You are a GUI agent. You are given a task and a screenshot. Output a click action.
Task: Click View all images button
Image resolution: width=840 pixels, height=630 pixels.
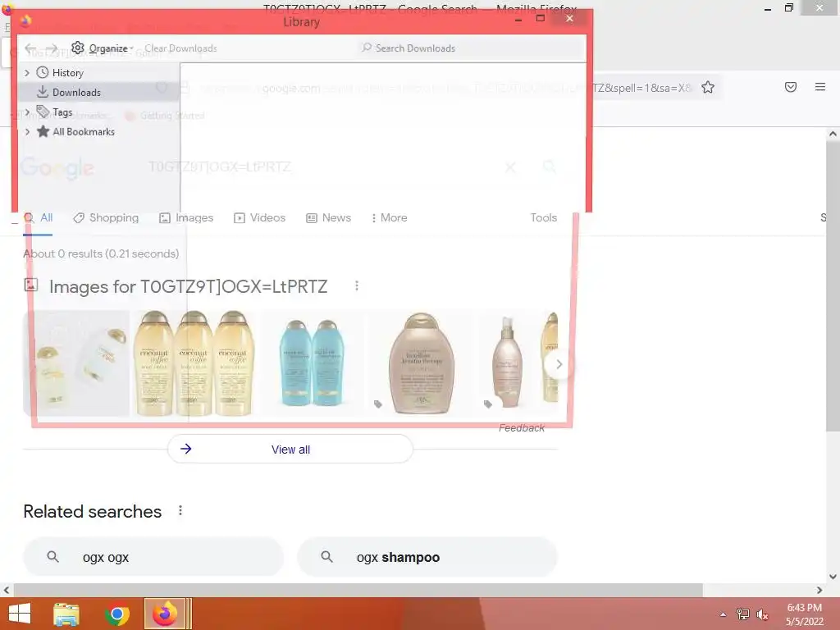290,449
